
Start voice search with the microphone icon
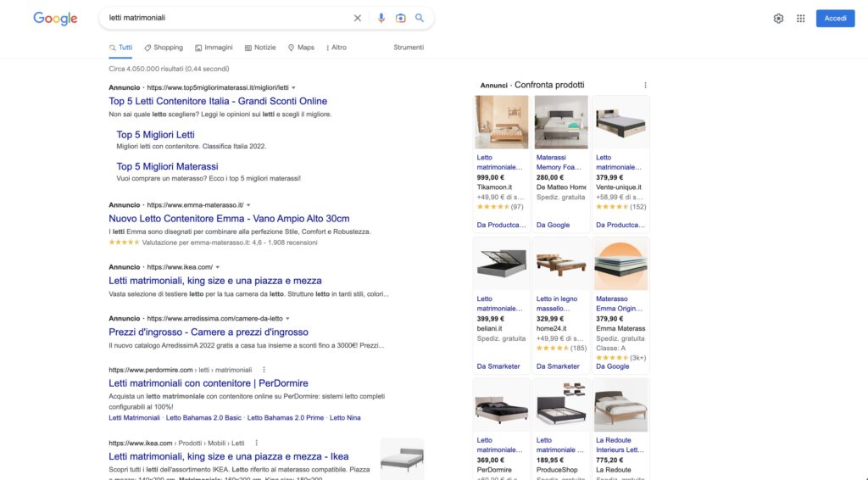coord(381,19)
